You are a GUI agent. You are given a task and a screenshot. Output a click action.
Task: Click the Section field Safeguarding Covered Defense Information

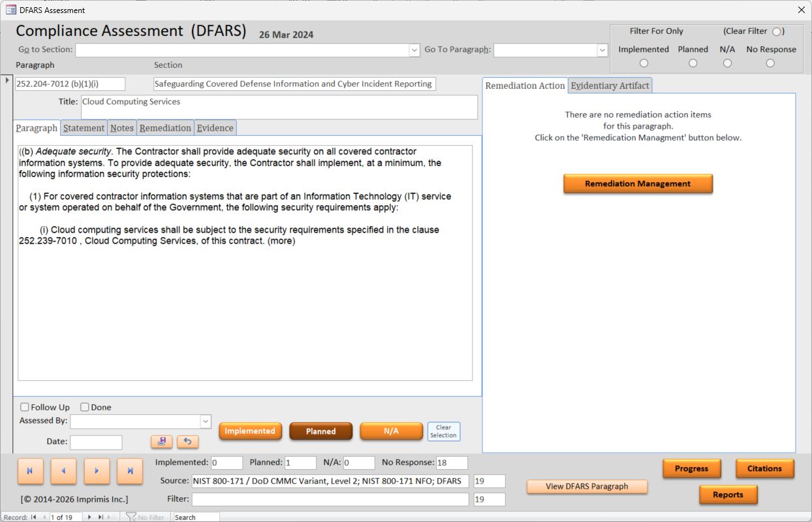[294, 84]
